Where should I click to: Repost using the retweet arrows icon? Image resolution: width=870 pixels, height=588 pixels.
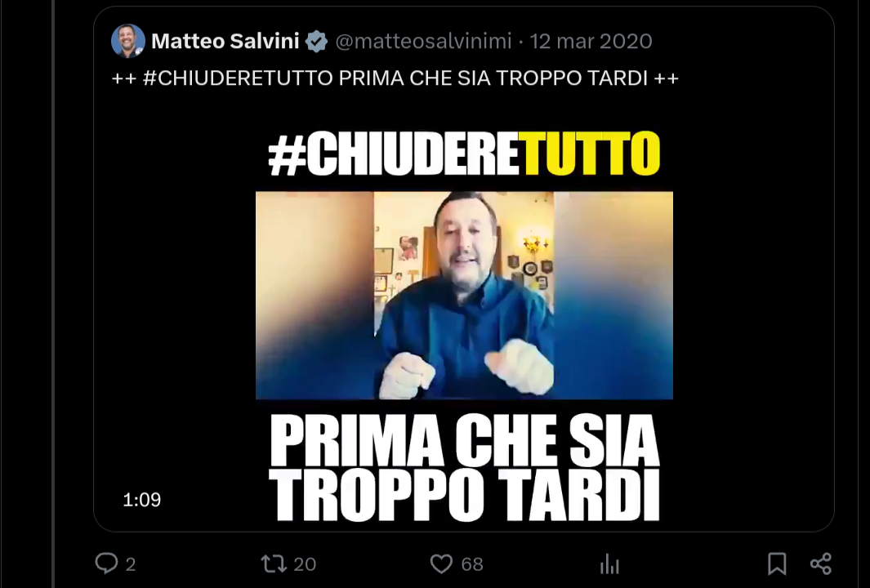click(274, 564)
